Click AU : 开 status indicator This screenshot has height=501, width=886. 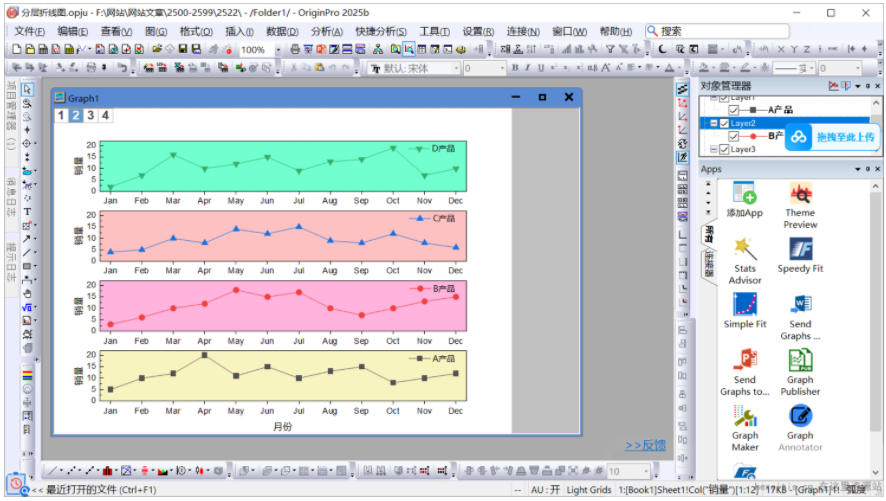545,490
